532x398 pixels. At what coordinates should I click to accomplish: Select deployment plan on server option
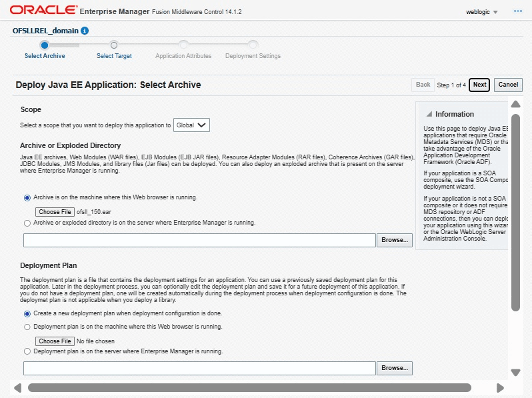pos(27,351)
